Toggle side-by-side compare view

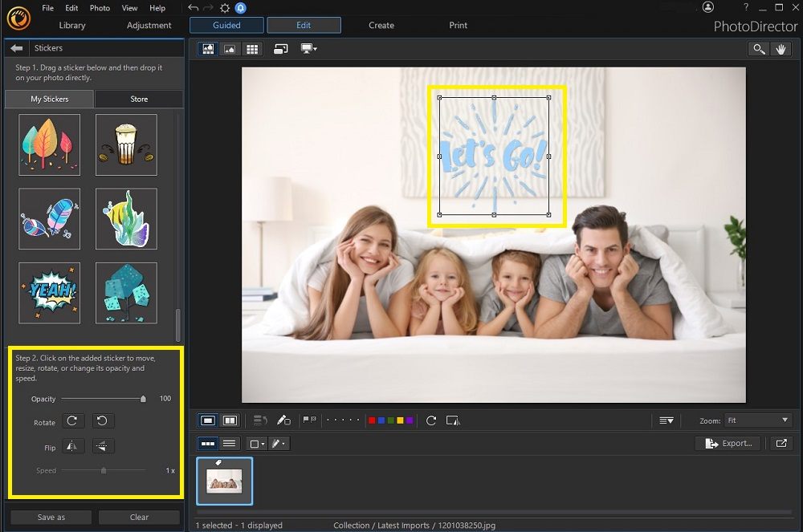(230, 420)
